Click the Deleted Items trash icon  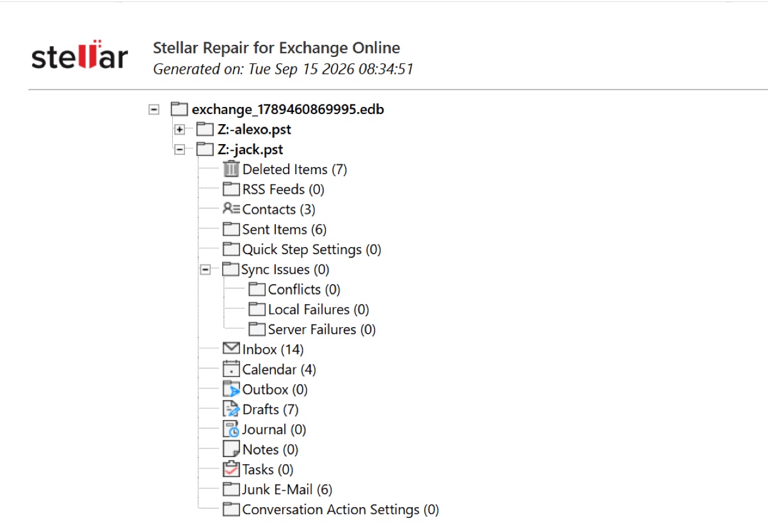pos(231,169)
